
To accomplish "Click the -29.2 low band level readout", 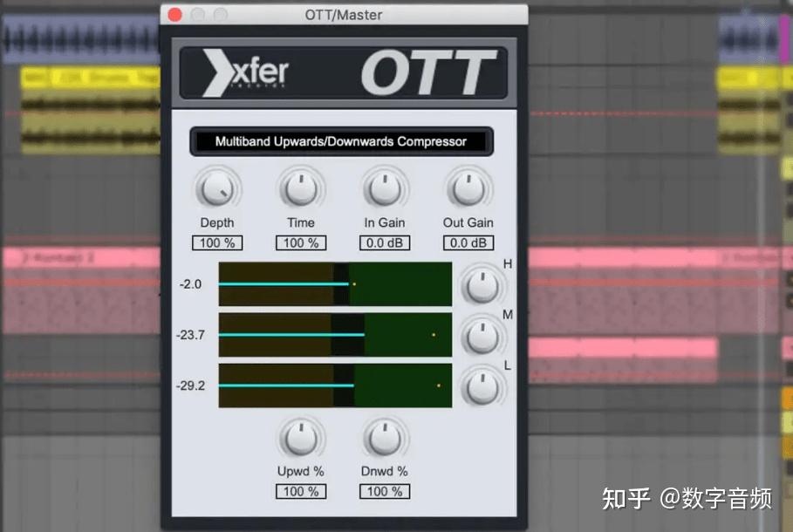I will coord(190,385).
